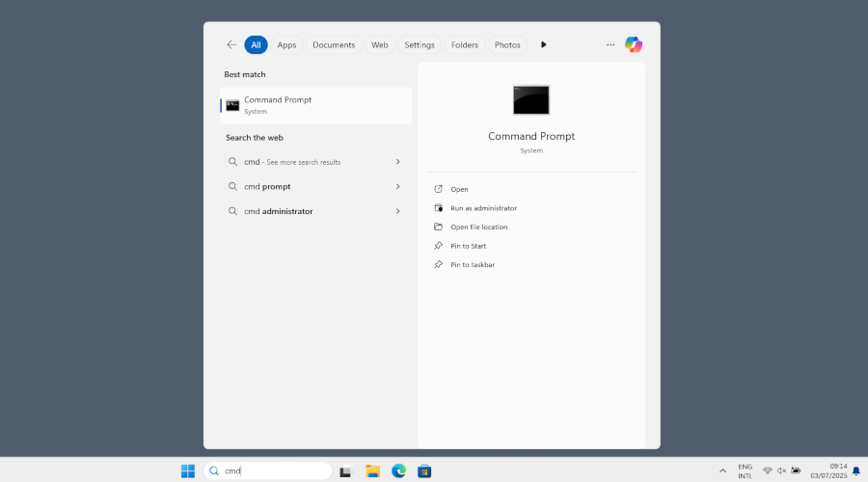This screenshot has height=482, width=868.
Task: Click the large Command Prompt preview icon
Action: point(531,100)
